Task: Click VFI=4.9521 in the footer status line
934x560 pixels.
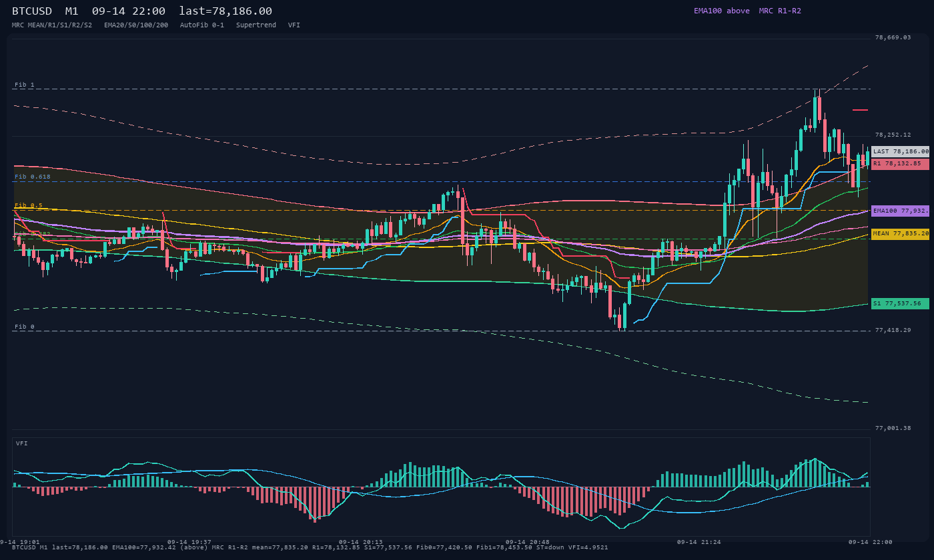Action: point(590,547)
